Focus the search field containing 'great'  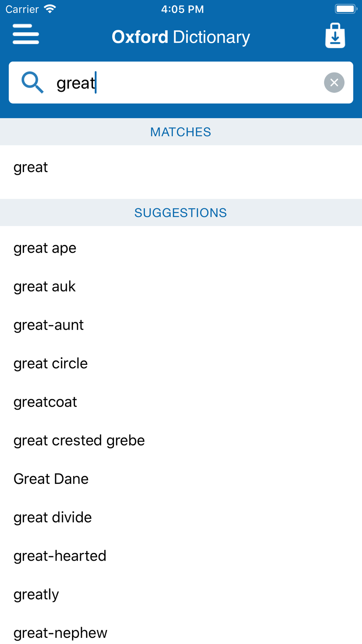pos(181,83)
